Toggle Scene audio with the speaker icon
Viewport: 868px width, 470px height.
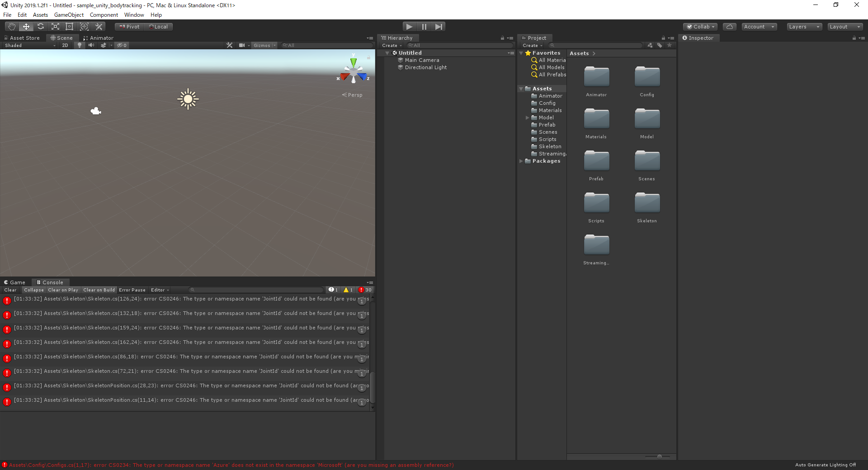point(91,45)
